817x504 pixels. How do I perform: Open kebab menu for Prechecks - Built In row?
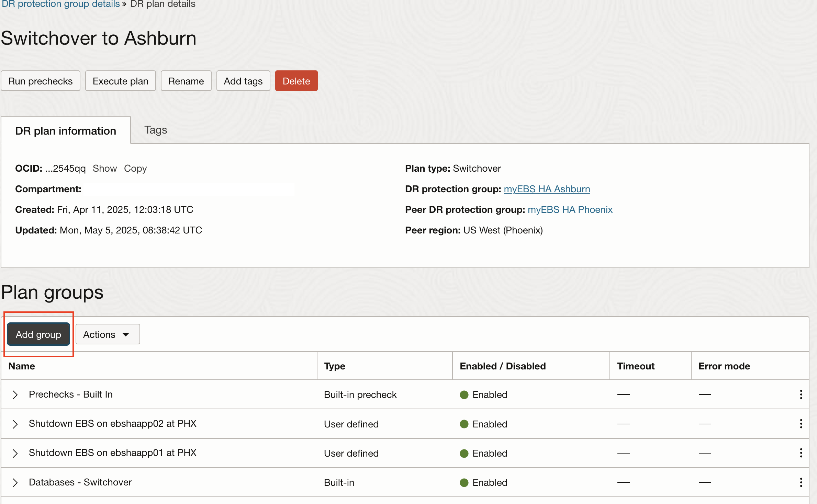[801, 394]
